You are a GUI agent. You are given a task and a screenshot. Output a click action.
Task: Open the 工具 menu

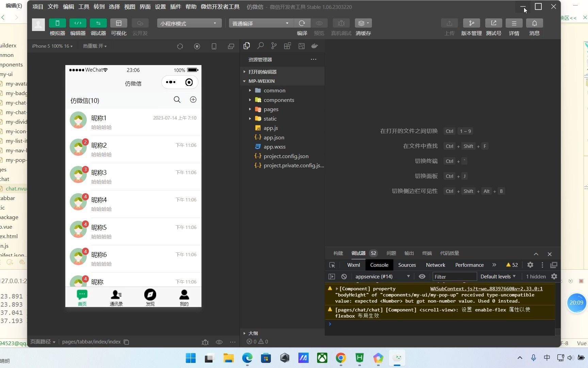click(x=84, y=7)
